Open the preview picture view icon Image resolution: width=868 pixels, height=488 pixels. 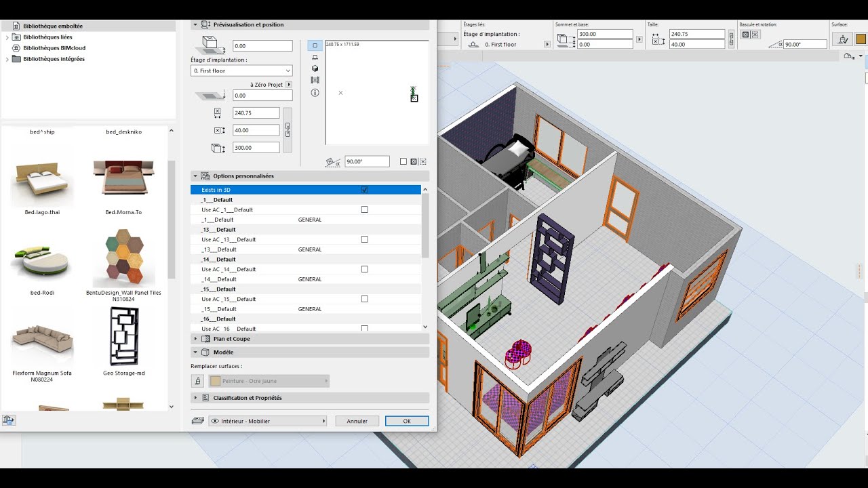(315, 80)
